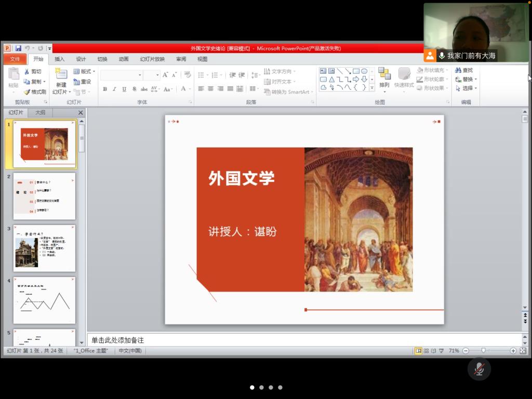532x399 pixels.
Task: Click the Cut (剪切) button
Action: 33,71
